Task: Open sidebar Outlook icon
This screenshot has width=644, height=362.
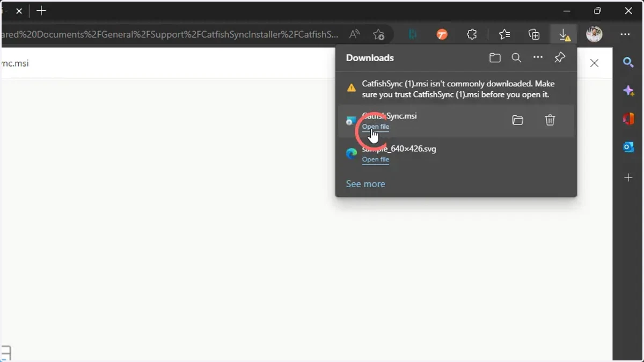Action: [628, 146]
